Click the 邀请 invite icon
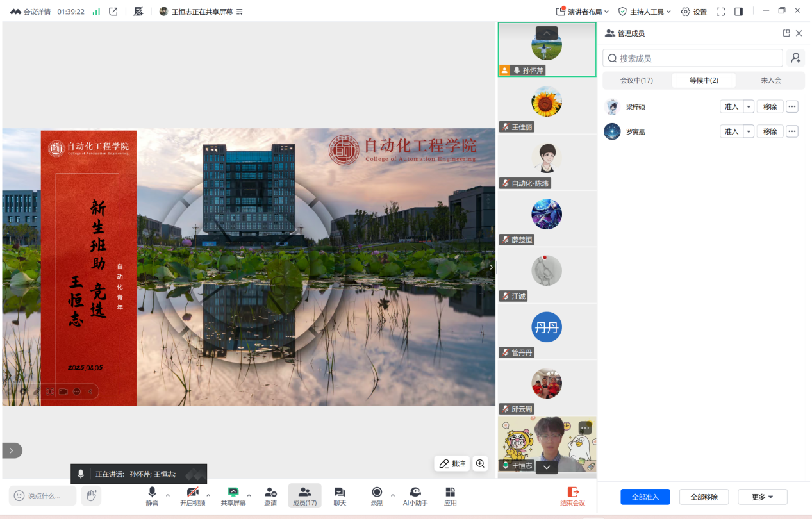 (x=270, y=493)
